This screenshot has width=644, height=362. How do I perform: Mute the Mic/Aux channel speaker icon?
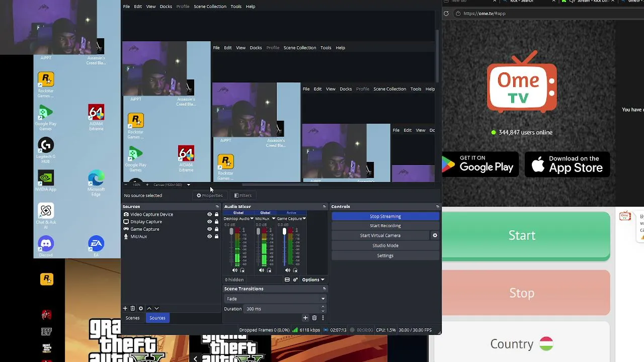point(261,270)
